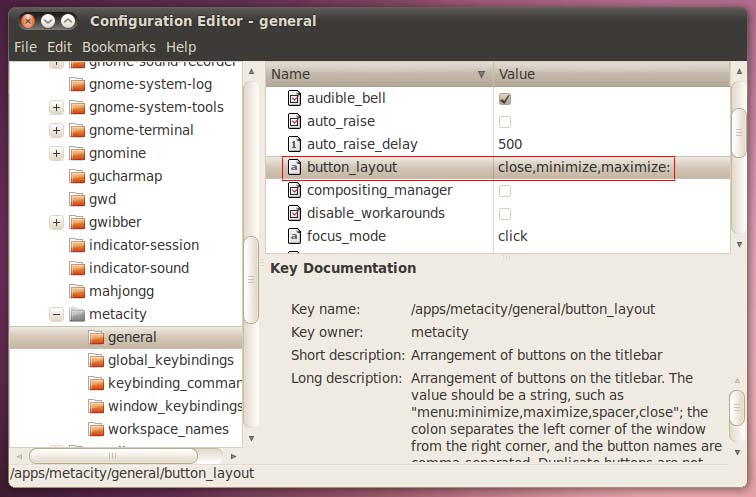Click the focus_mode string key icon

click(x=294, y=236)
